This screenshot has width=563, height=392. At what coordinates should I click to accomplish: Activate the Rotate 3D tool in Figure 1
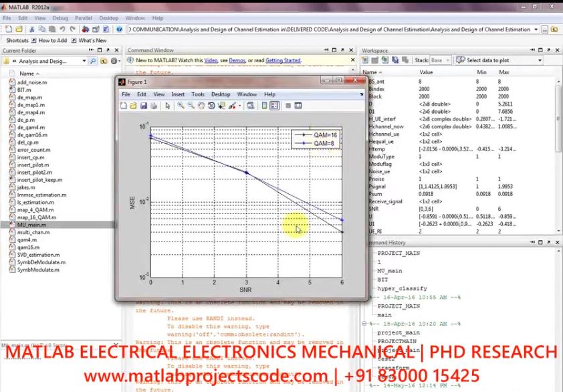pyautogui.click(x=211, y=106)
